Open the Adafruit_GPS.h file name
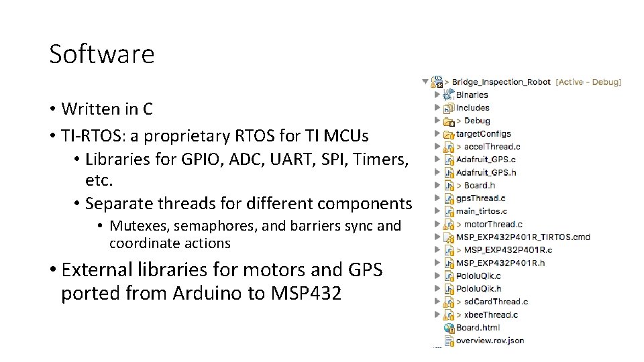The width and height of the screenshot is (644, 362). coord(486,172)
